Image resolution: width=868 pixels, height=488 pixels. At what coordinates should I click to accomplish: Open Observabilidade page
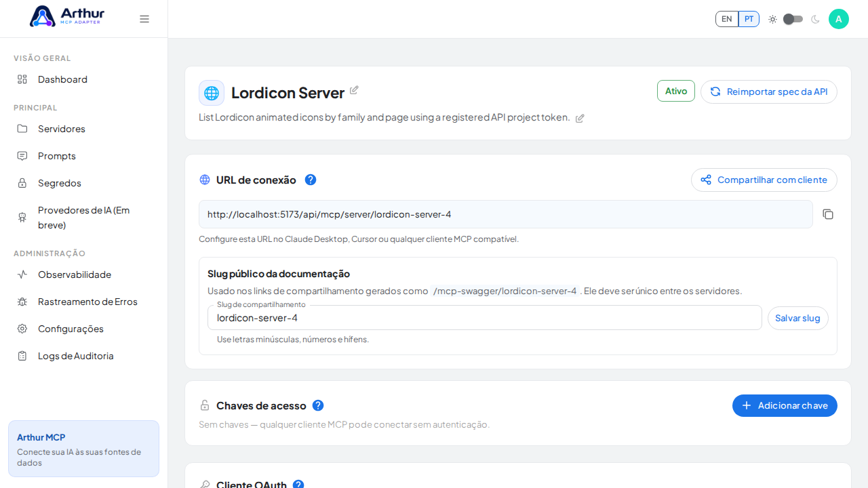[83, 274]
